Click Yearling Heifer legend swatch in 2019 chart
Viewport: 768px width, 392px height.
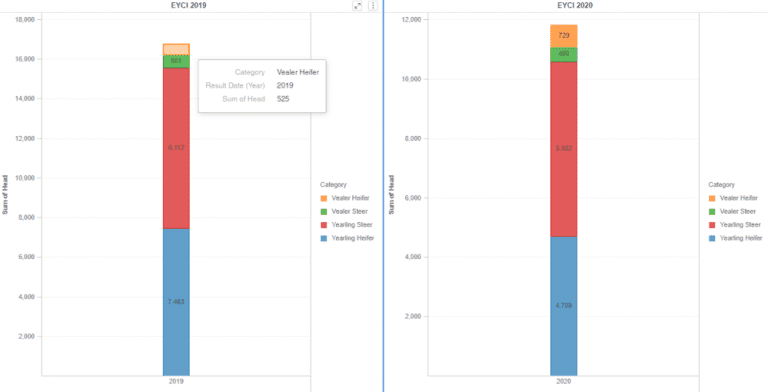(x=324, y=238)
